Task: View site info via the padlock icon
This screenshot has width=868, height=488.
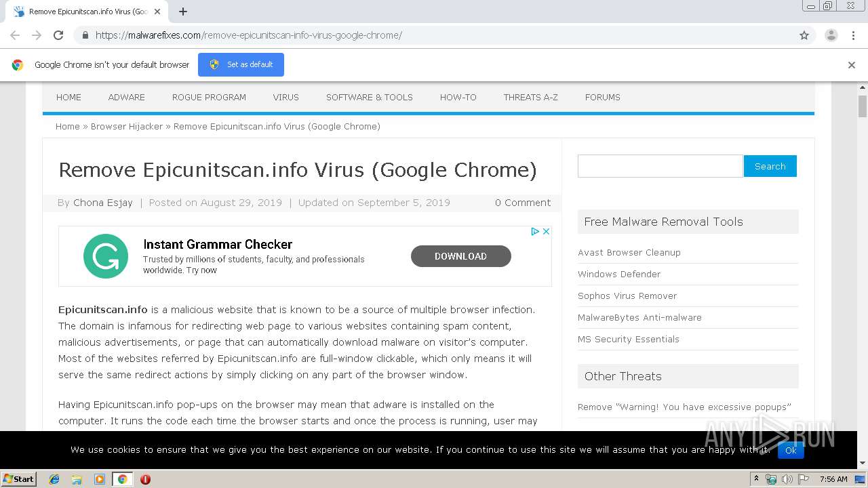Action: 85,35
